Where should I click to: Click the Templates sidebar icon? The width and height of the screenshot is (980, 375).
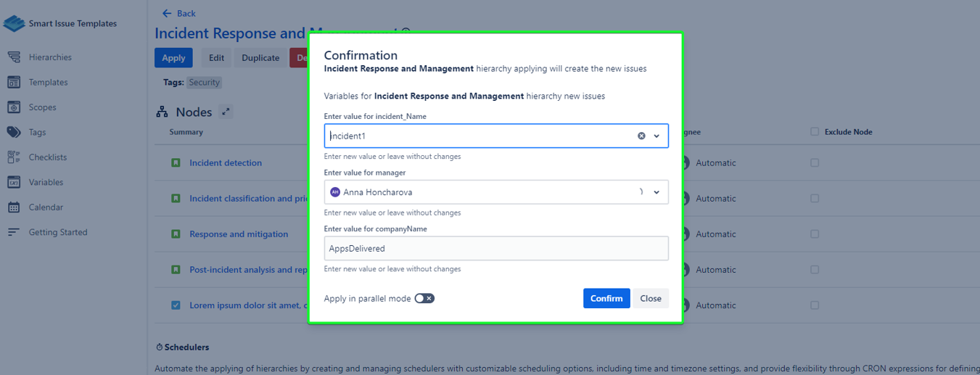coord(14,82)
